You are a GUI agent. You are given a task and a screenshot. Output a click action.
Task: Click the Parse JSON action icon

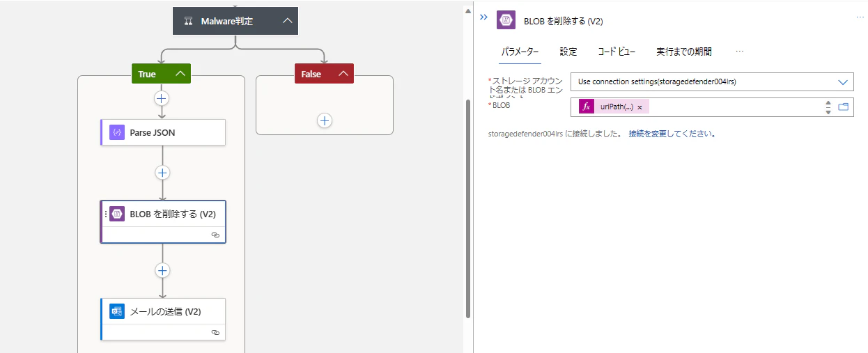point(117,132)
